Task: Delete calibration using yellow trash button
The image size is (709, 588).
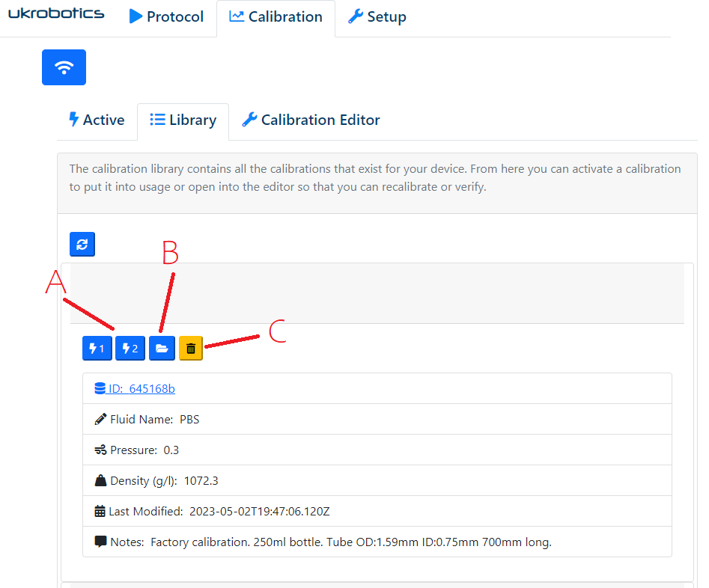Action: click(191, 349)
